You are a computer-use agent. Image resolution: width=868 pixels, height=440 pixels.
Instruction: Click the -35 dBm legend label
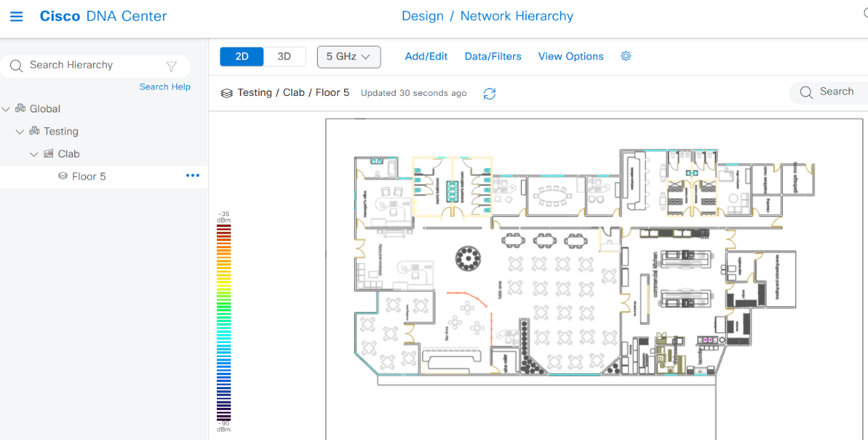(x=224, y=217)
